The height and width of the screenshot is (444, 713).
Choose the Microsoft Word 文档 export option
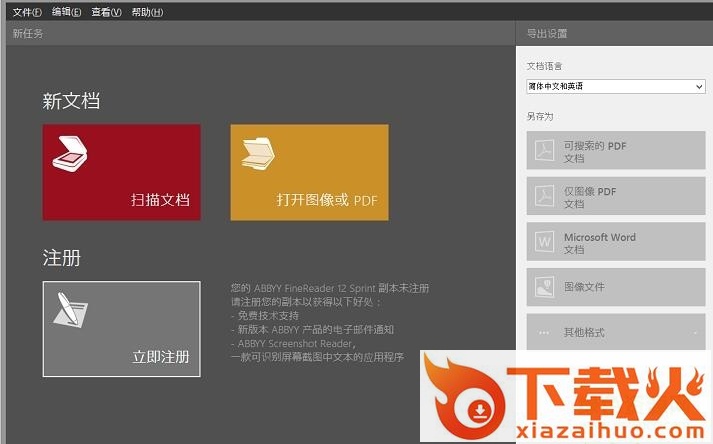(616, 242)
